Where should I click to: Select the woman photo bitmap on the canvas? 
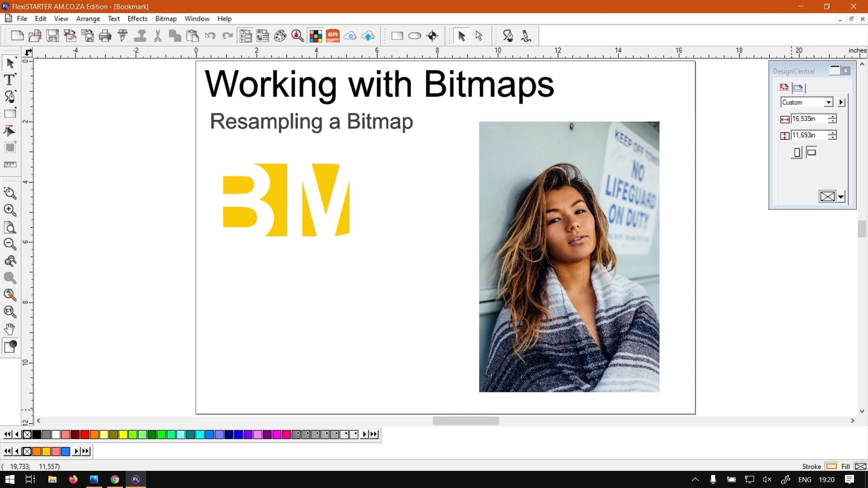point(569,257)
